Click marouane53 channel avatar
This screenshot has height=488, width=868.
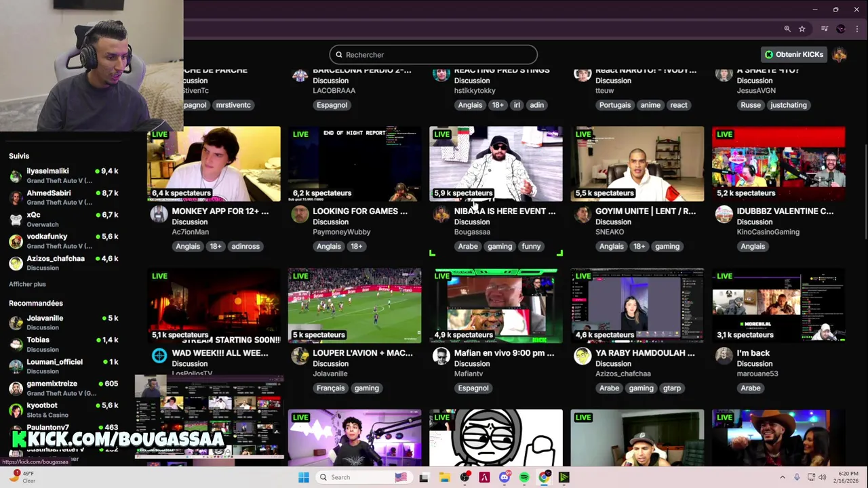click(724, 357)
